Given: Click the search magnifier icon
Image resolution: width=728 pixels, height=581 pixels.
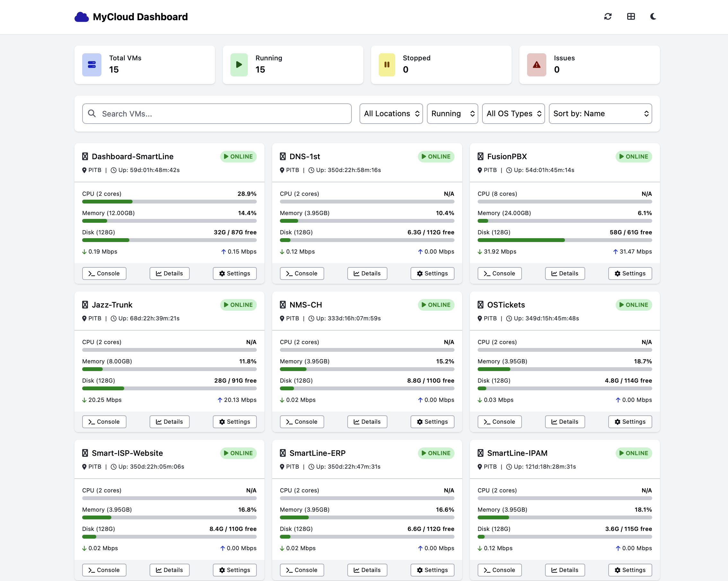Looking at the screenshot, I should (x=92, y=113).
